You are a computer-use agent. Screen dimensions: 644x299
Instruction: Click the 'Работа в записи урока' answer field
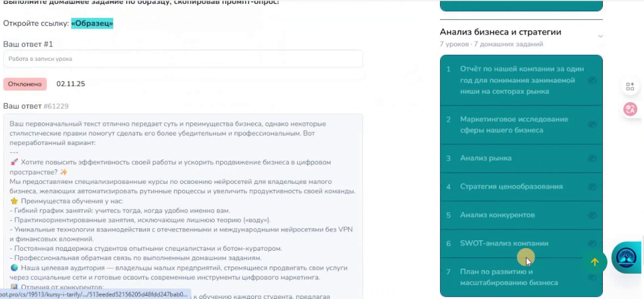[183, 59]
